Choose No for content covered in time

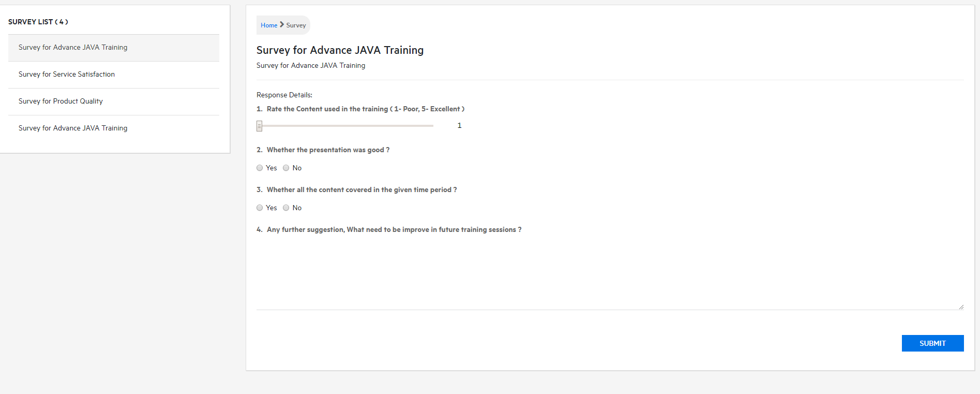point(286,208)
